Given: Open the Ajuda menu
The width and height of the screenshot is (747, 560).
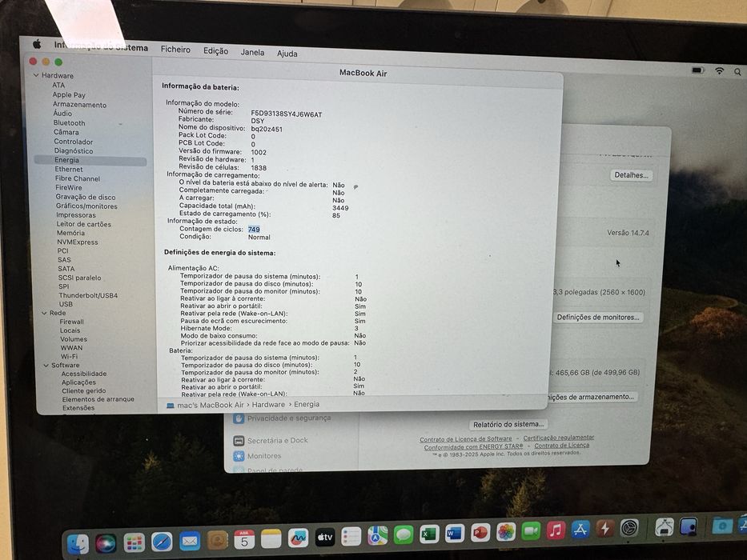Looking at the screenshot, I should [287, 54].
